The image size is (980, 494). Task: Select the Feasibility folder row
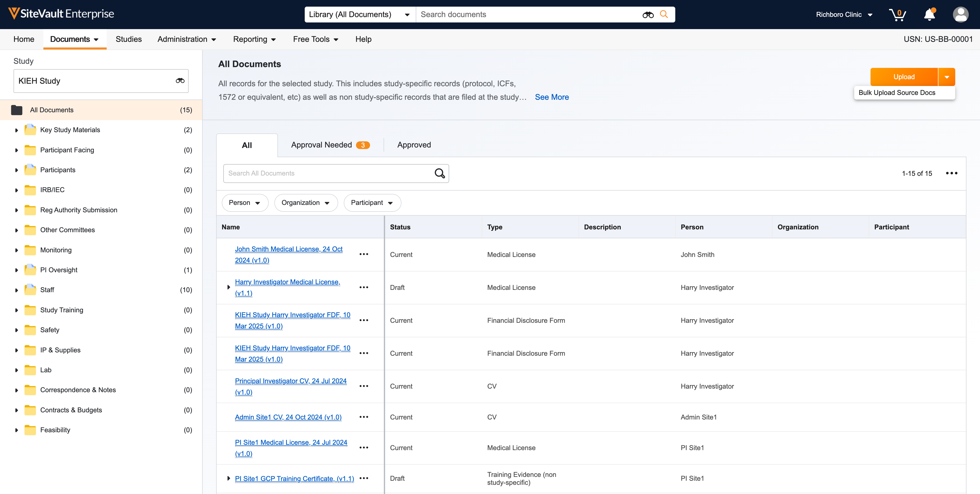pyautogui.click(x=101, y=430)
